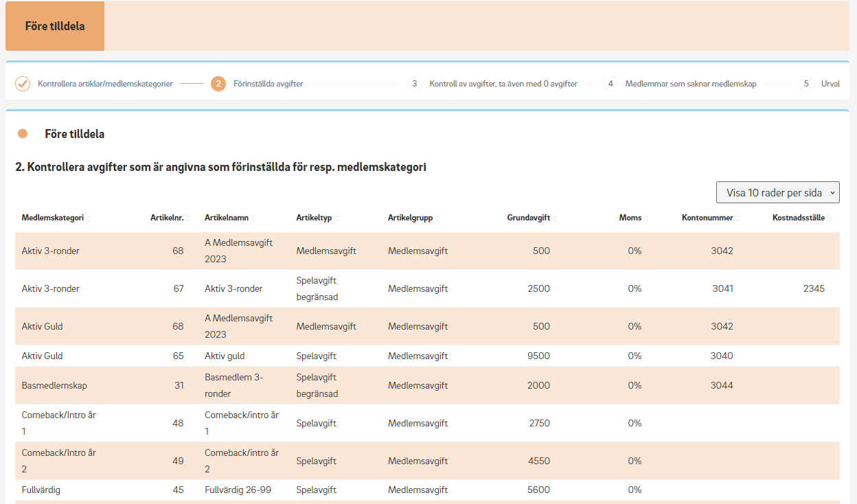The height and width of the screenshot is (504, 857).
Task: Click the 'Basmedlemskap' member category cell
Action: [x=54, y=385]
